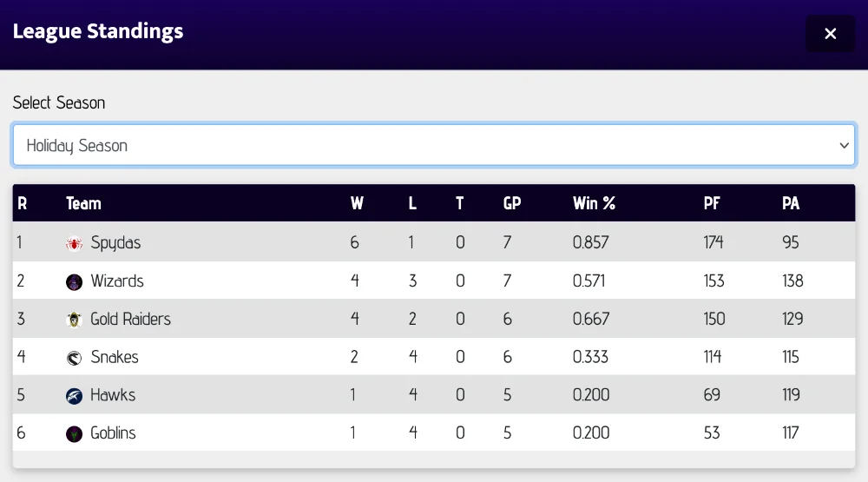Click the Snakes team logo icon
868x482 pixels.
75,358
